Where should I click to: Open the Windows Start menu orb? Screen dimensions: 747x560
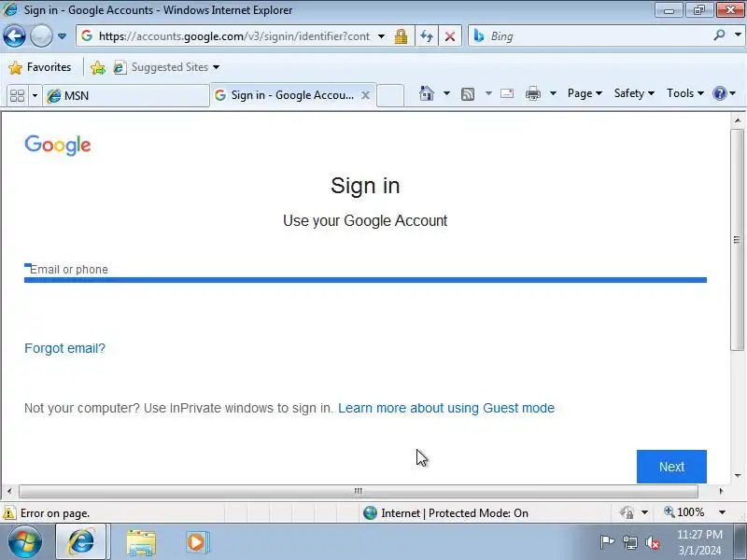pos(25,542)
